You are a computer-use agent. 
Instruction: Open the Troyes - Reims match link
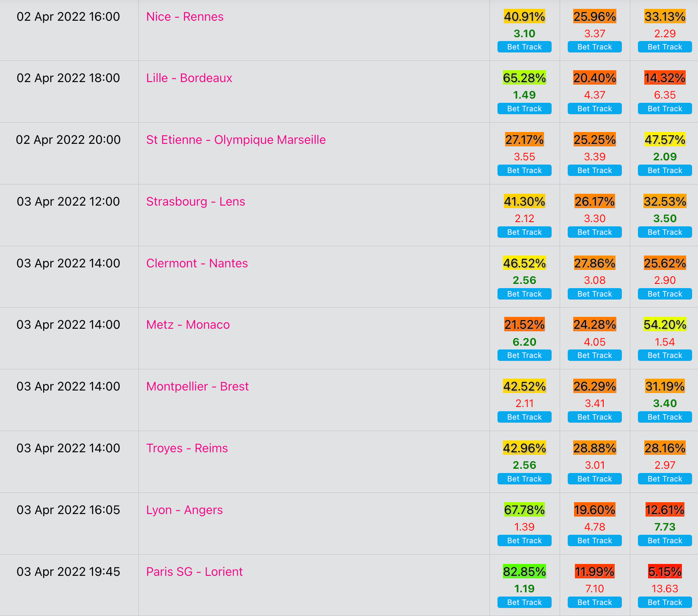pos(187,448)
